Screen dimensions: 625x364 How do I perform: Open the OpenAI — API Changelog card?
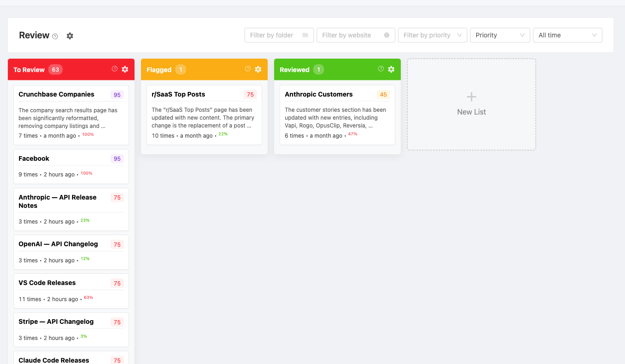point(71,252)
